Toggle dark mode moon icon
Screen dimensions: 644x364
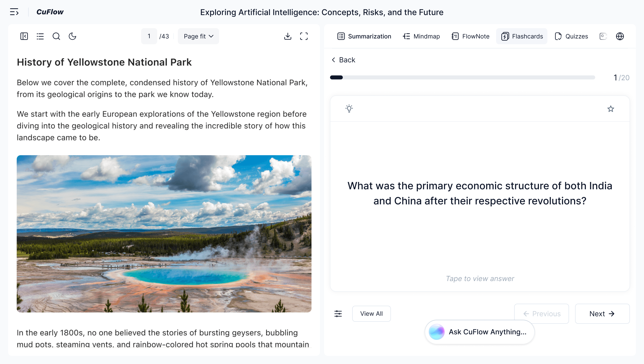(x=72, y=36)
